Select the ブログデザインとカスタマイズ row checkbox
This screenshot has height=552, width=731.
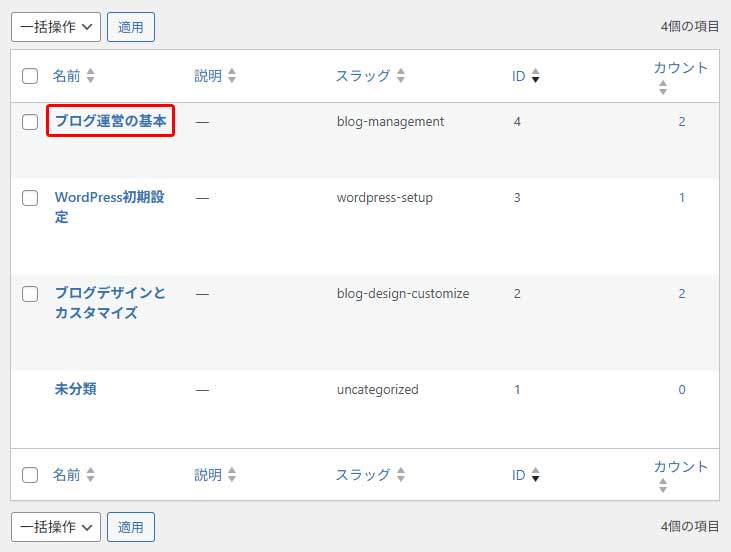30,294
